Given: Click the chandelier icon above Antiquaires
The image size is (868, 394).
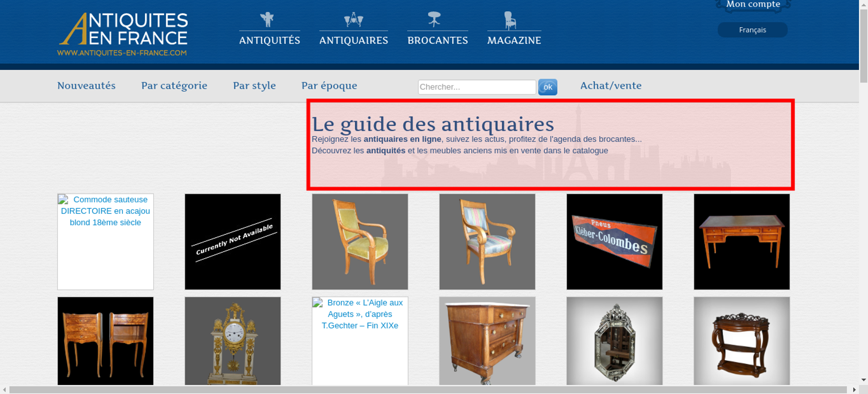Looking at the screenshot, I should point(353,20).
